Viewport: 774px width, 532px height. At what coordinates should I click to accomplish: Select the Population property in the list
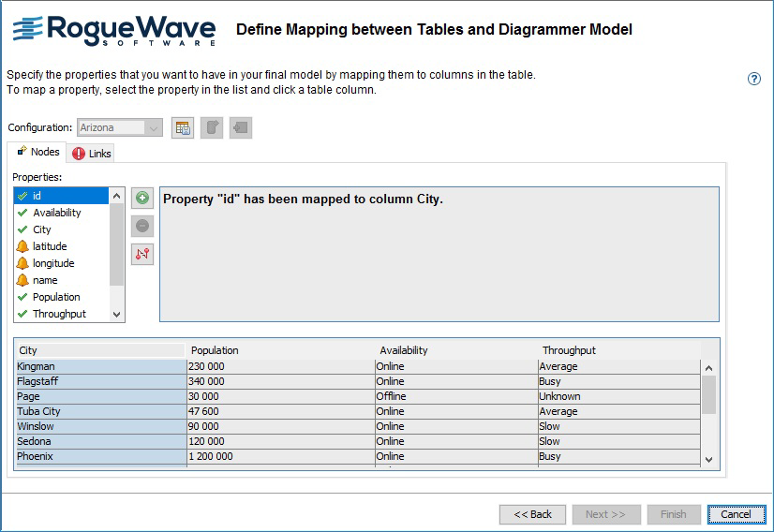coord(56,297)
